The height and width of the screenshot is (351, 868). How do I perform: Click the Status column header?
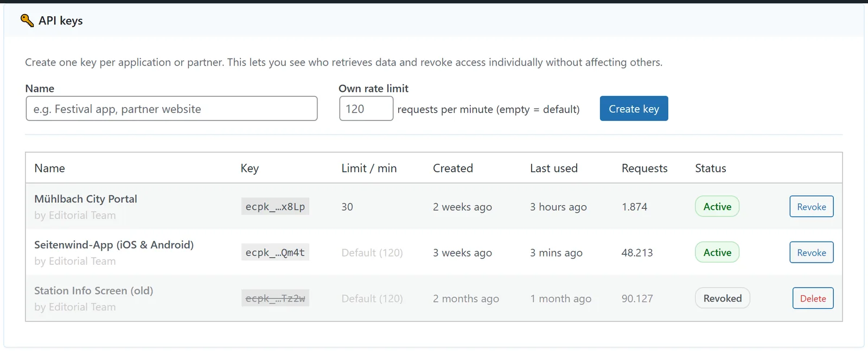click(x=711, y=168)
